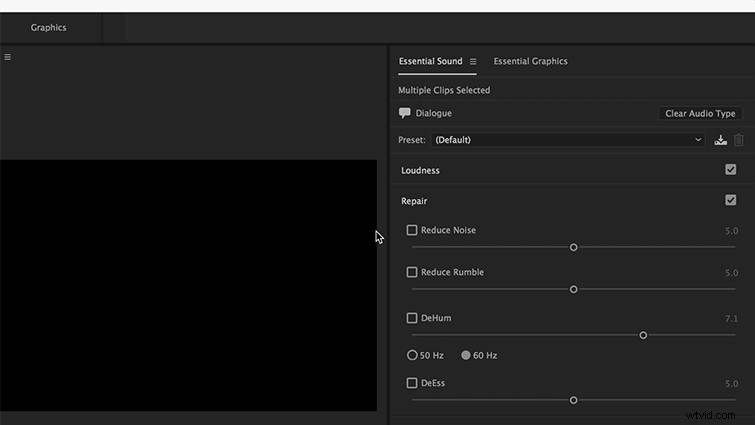Save settings as preset icon
Image resolution: width=755 pixels, height=425 pixels.
point(720,140)
